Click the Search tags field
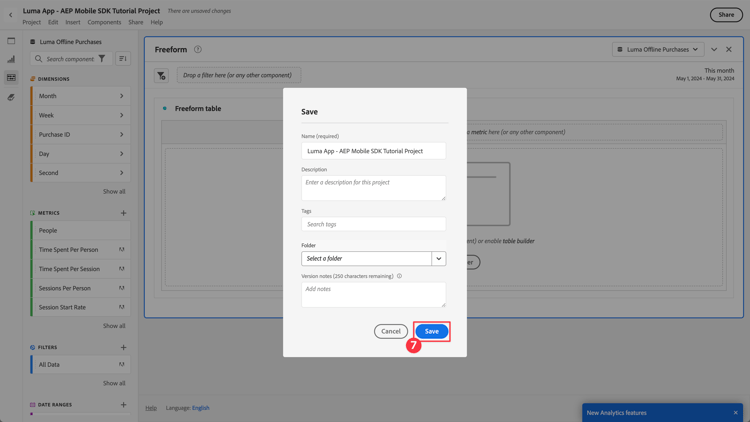Viewport: 750px width, 422px height. coord(374,224)
